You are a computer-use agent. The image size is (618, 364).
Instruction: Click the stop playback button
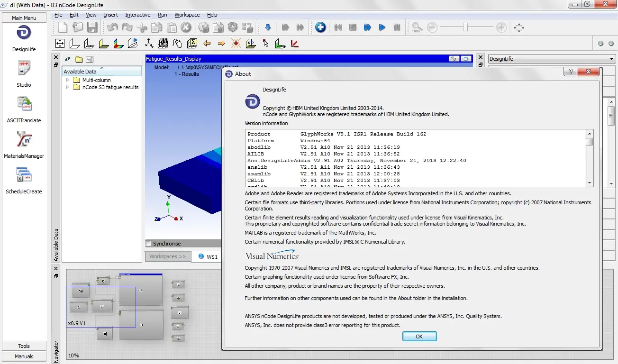(353, 27)
